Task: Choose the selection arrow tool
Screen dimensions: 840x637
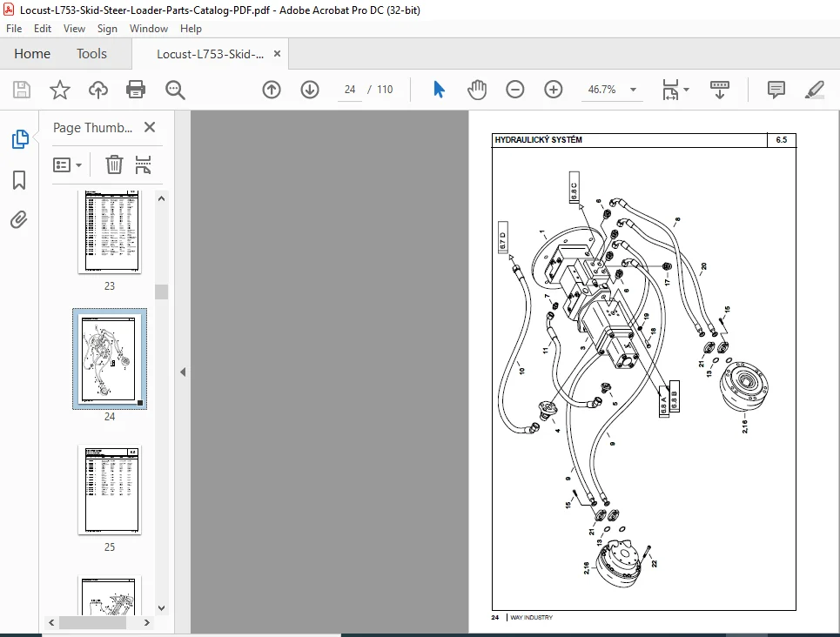Action: [439, 90]
